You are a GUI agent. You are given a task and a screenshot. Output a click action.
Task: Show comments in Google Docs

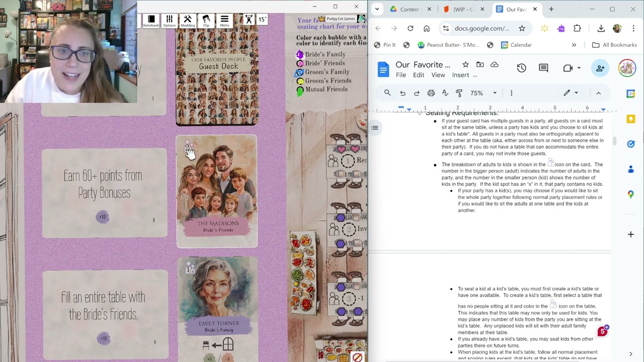tap(543, 68)
